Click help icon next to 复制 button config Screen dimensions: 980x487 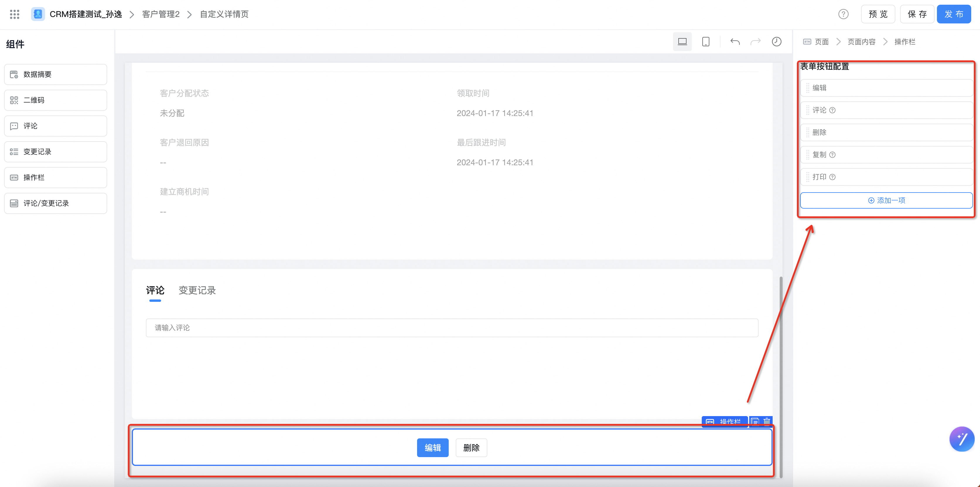(x=832, y=155)
